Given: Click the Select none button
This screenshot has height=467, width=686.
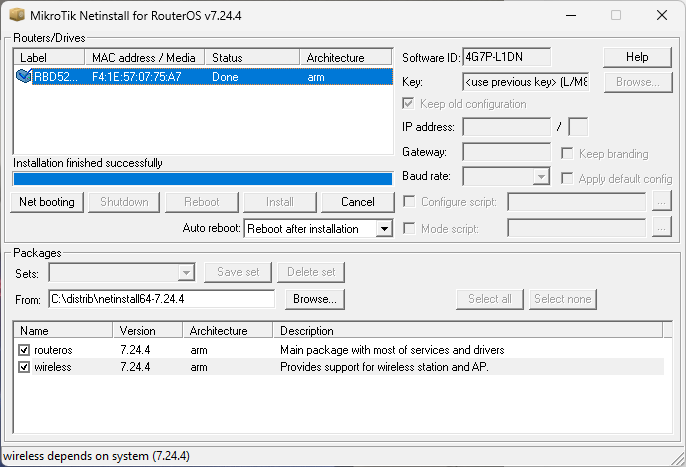Looking at the screenshot, I should tap(563, 299).
